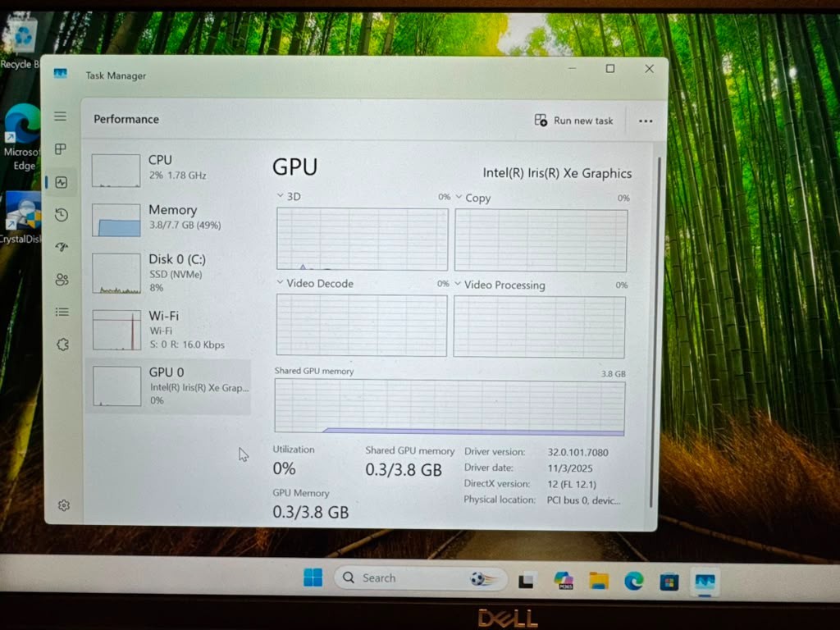Screen dimensions: 840x630
Task: Click the CPU mini graph thumbnail
Action: coord(116,171)
